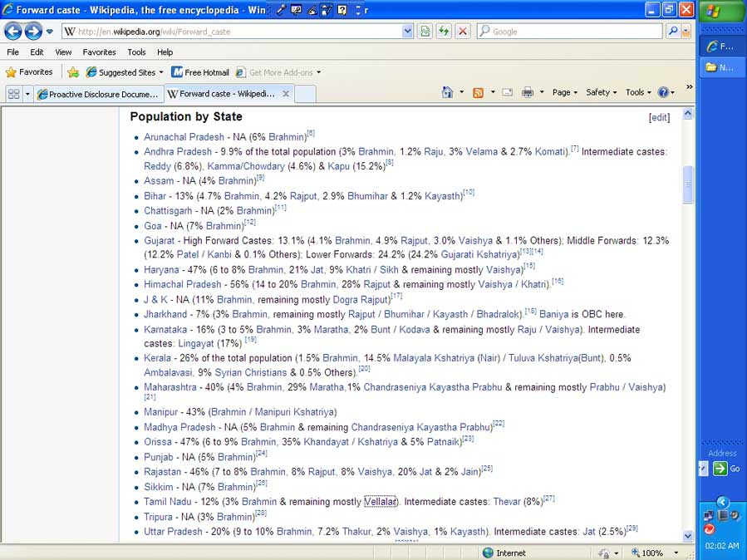This screenshot has width=747, height=560.
Task: Click the browser Back button
Action: [x=13, y=32]
